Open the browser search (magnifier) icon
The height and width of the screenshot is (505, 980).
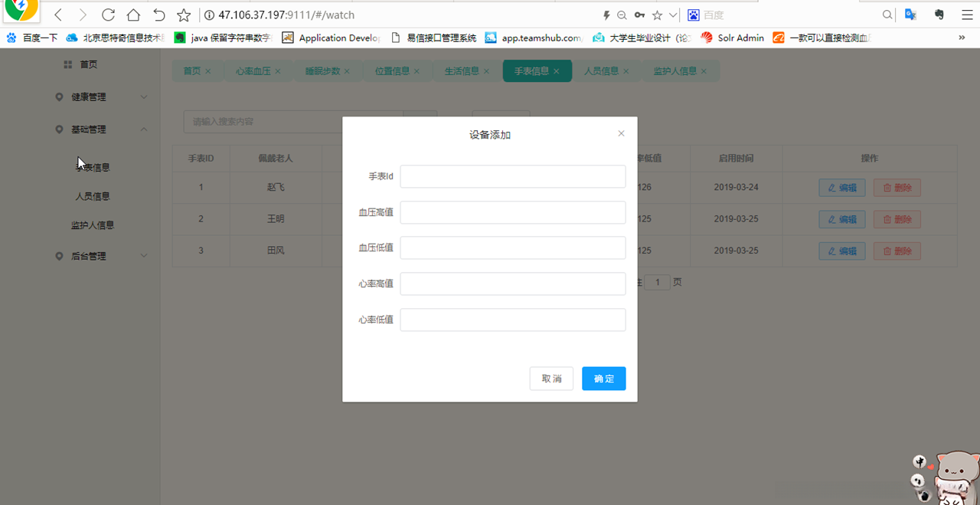(x=886, y=15)
